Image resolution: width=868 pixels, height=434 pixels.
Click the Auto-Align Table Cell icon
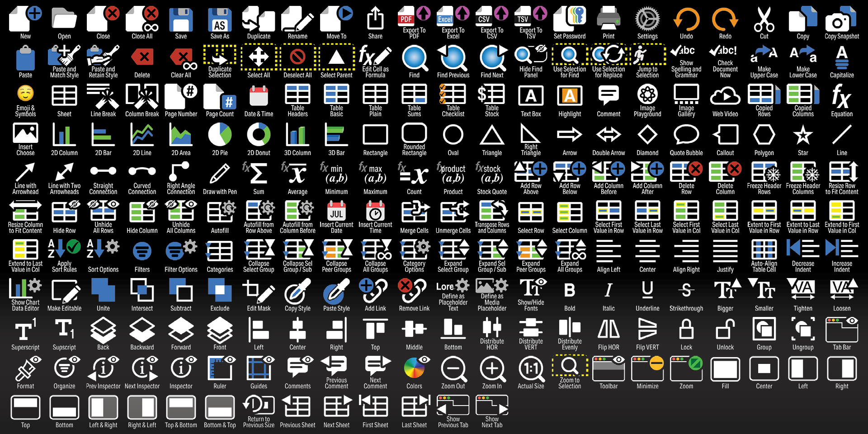pyautogui.click(x=764, y=250)
